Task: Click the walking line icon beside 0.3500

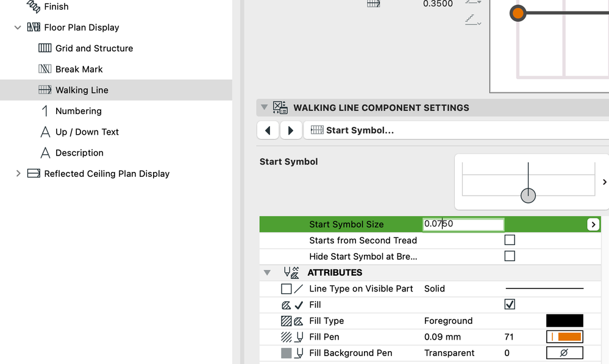Action: pos(373,4)
